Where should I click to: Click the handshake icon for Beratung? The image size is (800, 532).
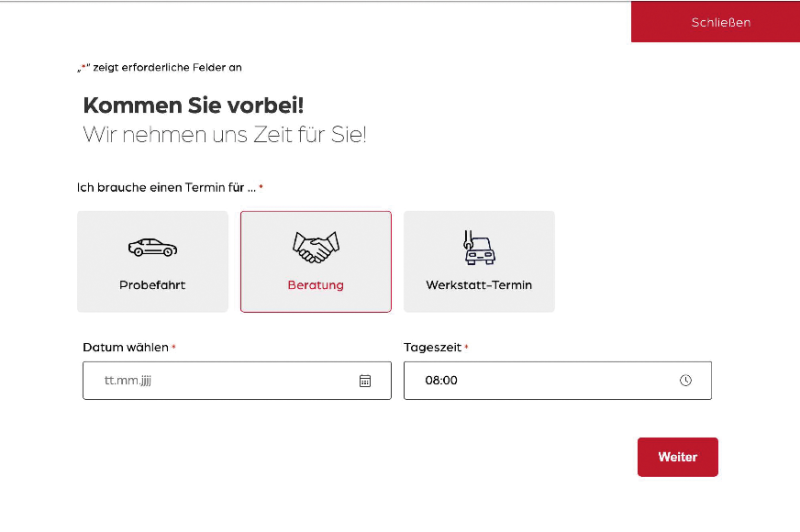[x=315, y=245]
